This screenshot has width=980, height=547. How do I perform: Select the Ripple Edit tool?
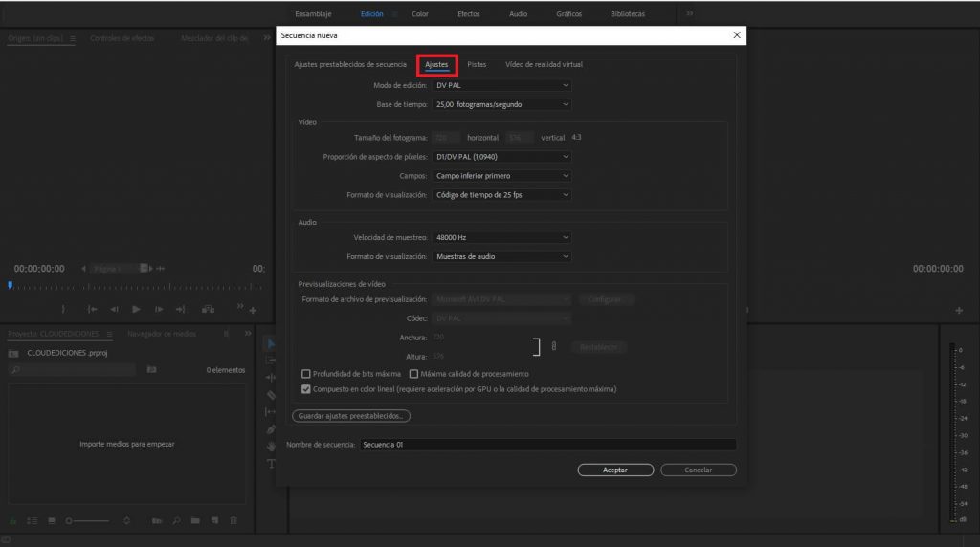(x=271, y=377)
